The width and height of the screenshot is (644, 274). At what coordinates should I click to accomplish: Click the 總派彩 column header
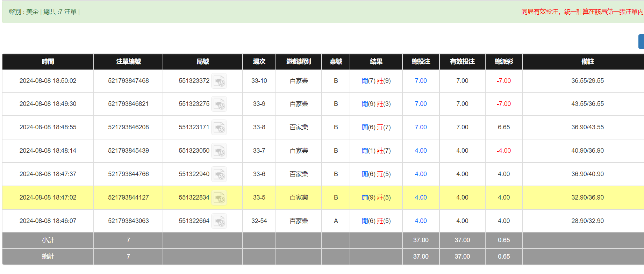click(x=503, y=62)
